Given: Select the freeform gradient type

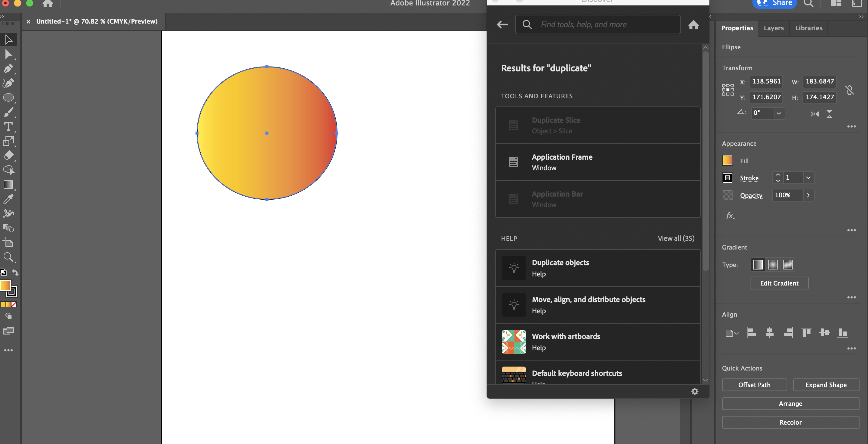Looking at the screenshot, I should [788, 265].
